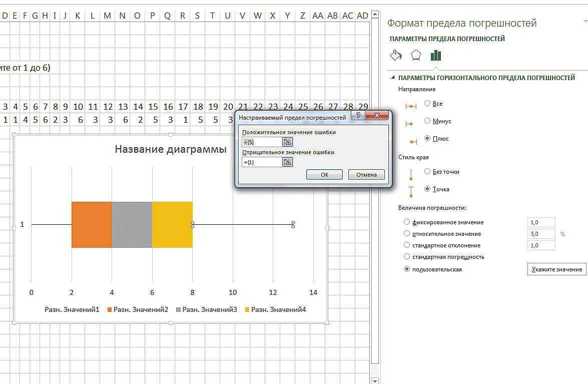Open the error bar options bar-chart tab
588x384 pixels.
pos(436,55)
